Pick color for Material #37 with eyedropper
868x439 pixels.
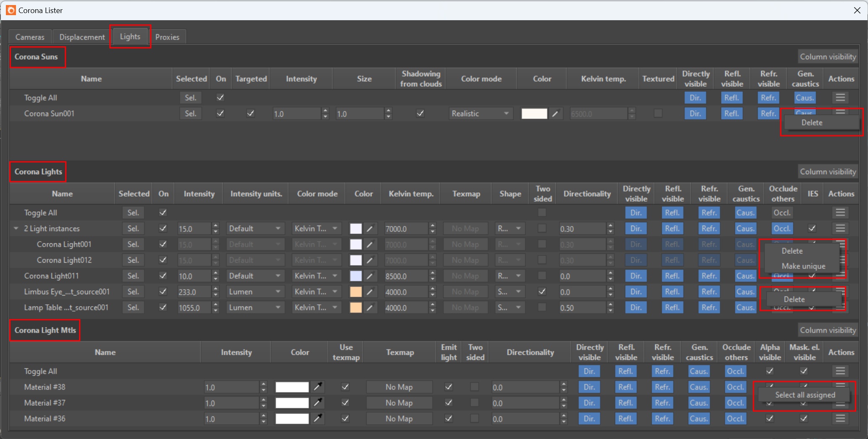tap(318, 403)
